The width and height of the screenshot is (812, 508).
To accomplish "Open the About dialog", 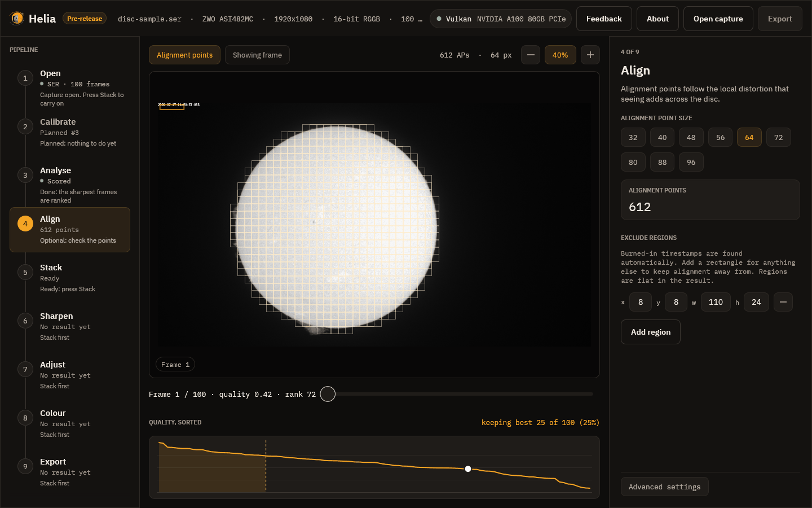I will click(x=657, y=19).
